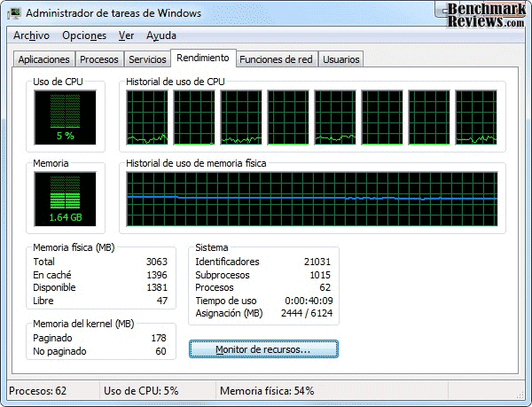Screen dimensions: 532x407
Task: Click the seventh CPU core history graph
Action: [429, 117]
